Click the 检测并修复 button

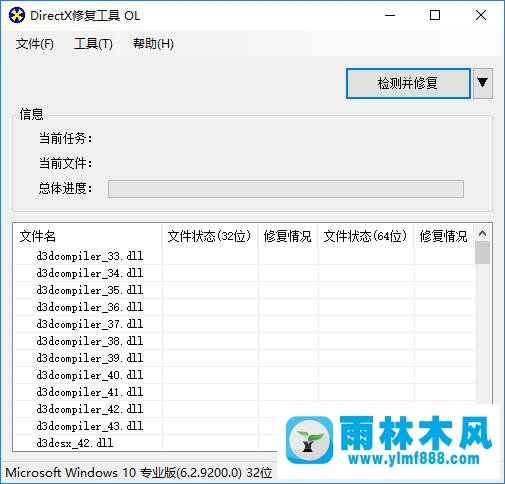[408, 83]
